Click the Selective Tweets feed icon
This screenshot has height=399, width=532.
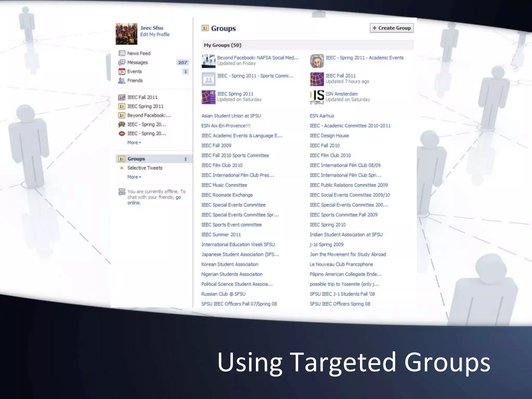click(x=122, y=168)
